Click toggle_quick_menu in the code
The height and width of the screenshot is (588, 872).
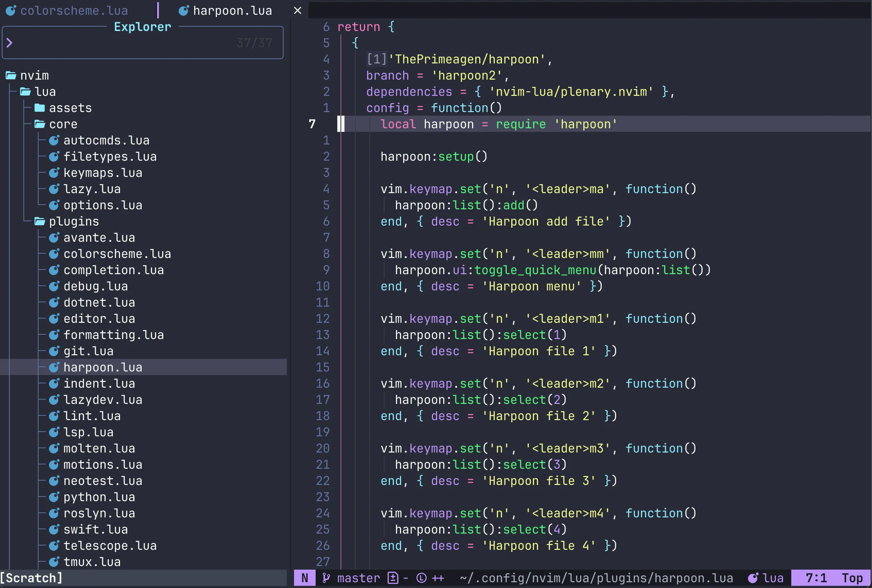pos(535,270)
